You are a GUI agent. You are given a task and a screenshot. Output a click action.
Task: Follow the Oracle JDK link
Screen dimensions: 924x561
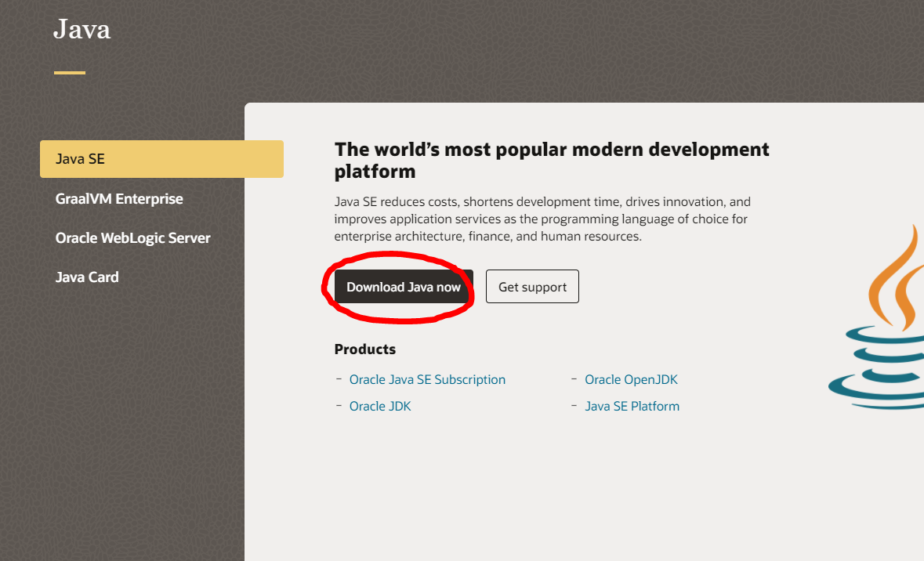pyautogui.click(x=380, y=406)
